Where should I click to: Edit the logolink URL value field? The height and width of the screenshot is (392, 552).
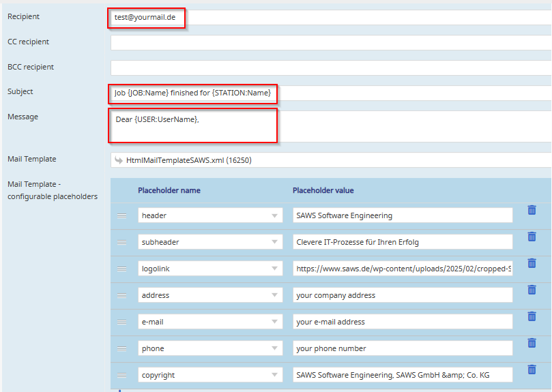click(x=403, y=269)
